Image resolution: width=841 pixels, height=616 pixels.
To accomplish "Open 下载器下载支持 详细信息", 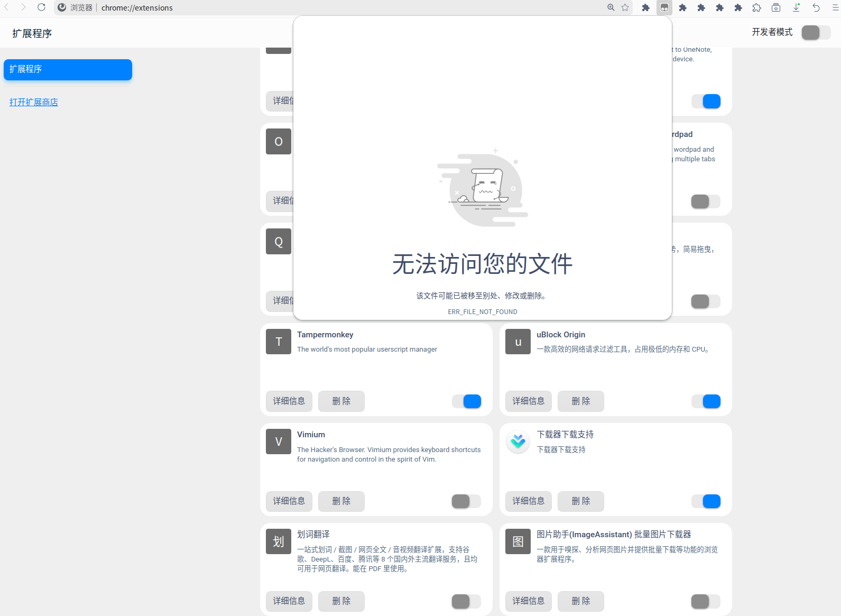I will click(x=529, y=501).
